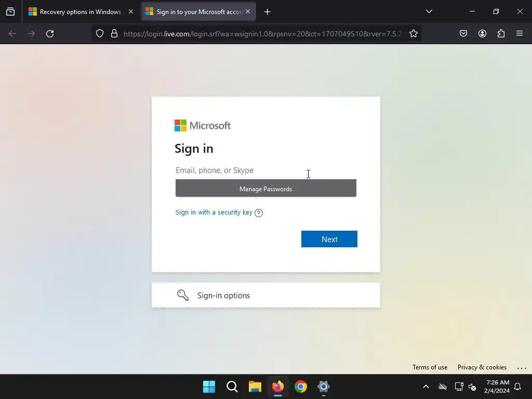Open the Terms of use link
This screenshot has height=399, width=532.
point(430,367)
